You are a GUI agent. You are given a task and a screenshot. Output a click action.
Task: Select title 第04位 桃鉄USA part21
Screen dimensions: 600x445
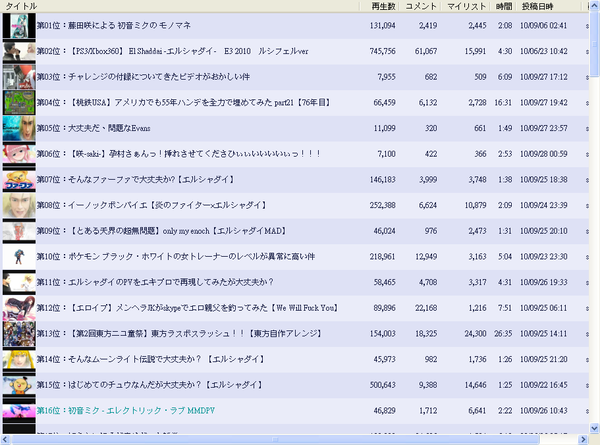184,103
